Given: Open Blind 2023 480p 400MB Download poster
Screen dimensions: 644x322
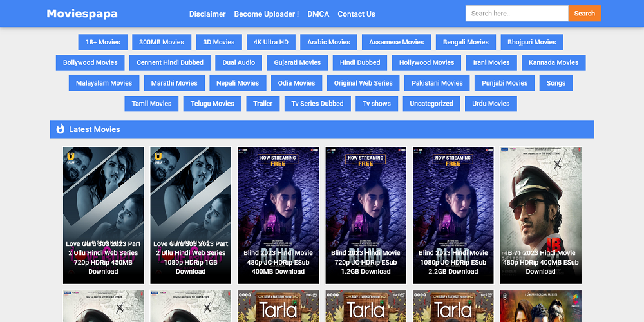Looking at the screenshot, I should pos(278,215).
